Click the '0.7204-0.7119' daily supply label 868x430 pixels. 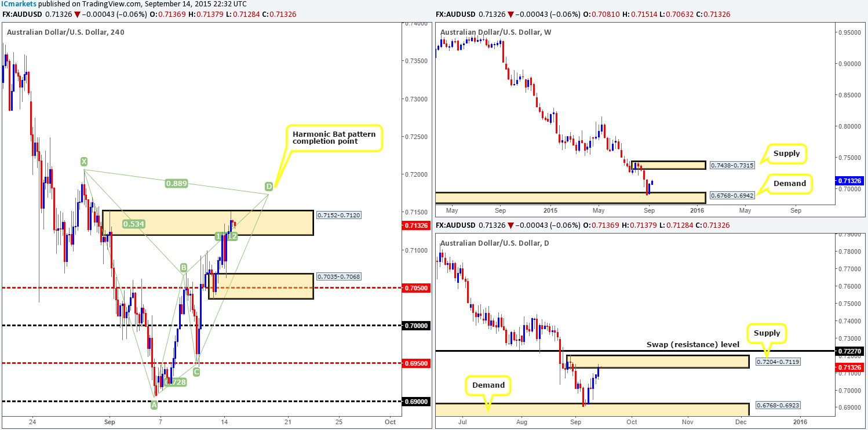778,362
